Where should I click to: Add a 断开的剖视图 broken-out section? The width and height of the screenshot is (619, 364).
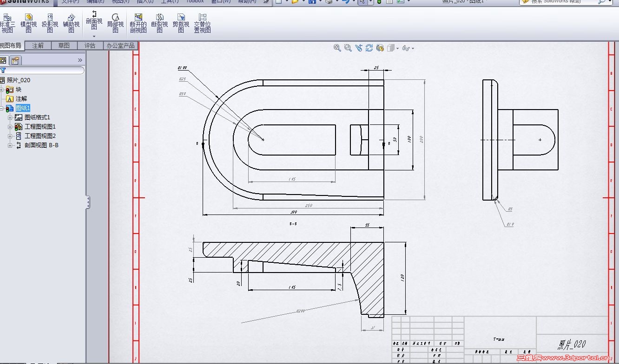tap(138, 23)
